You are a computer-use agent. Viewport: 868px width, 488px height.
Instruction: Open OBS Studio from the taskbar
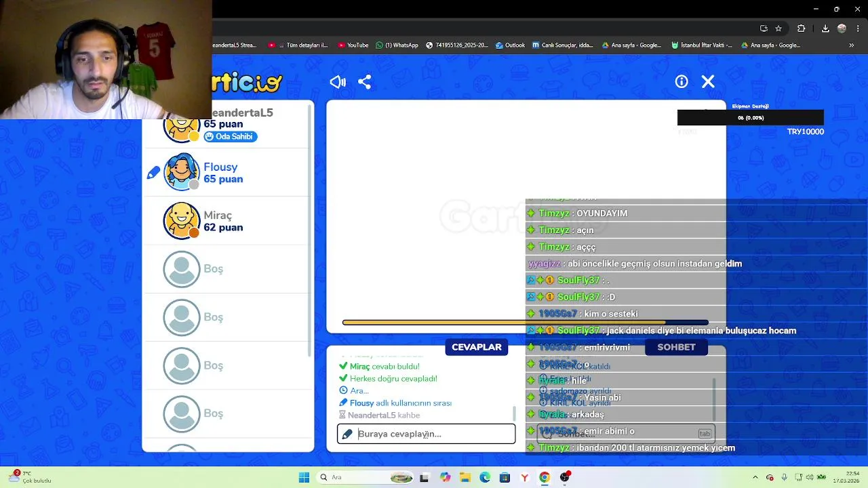(x=565, y=477)
